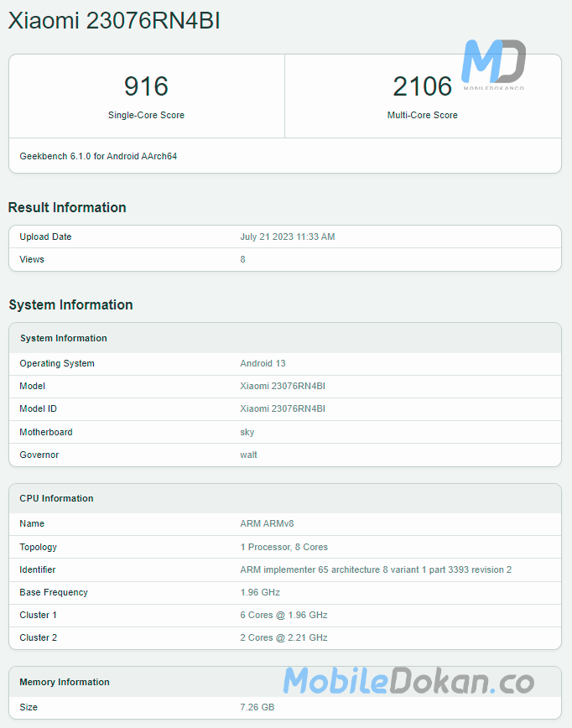Select the 7.26 GB memory value

257,708
